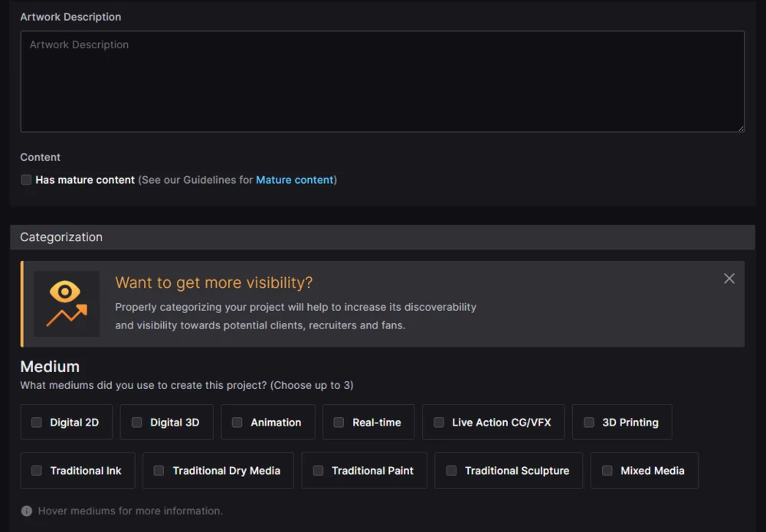Tick the Animation medium checkbox
Viewport: 766px width, 532px height.
click(x=237, y=423)
